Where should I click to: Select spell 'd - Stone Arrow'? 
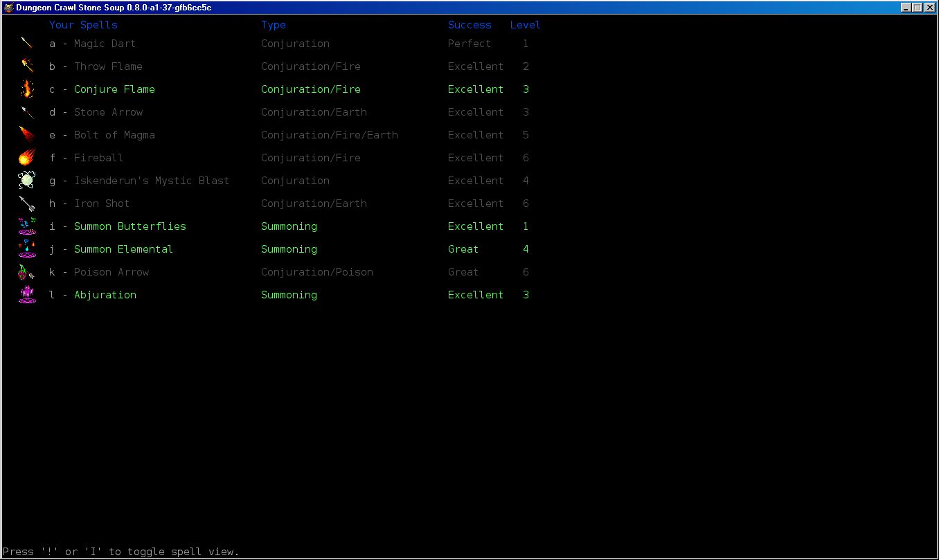pos(96,112)
